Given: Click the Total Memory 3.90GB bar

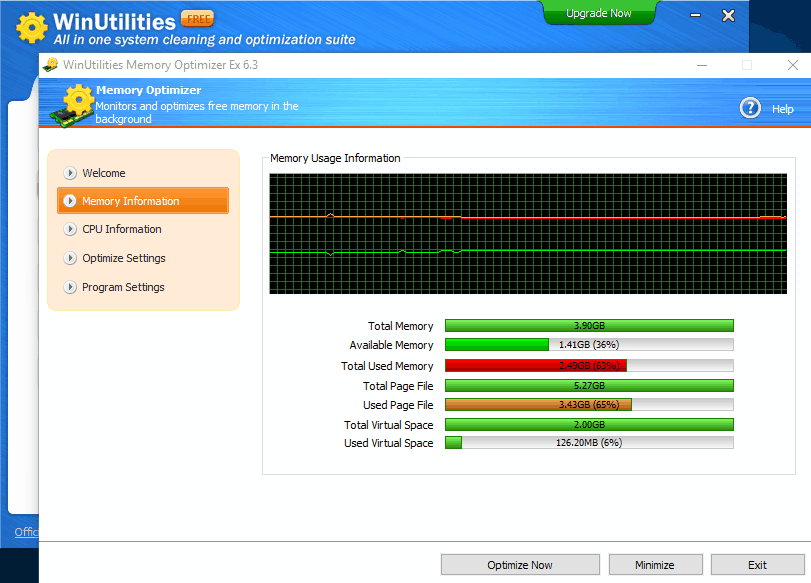Looking at the screenshot, I should point(589,325).
